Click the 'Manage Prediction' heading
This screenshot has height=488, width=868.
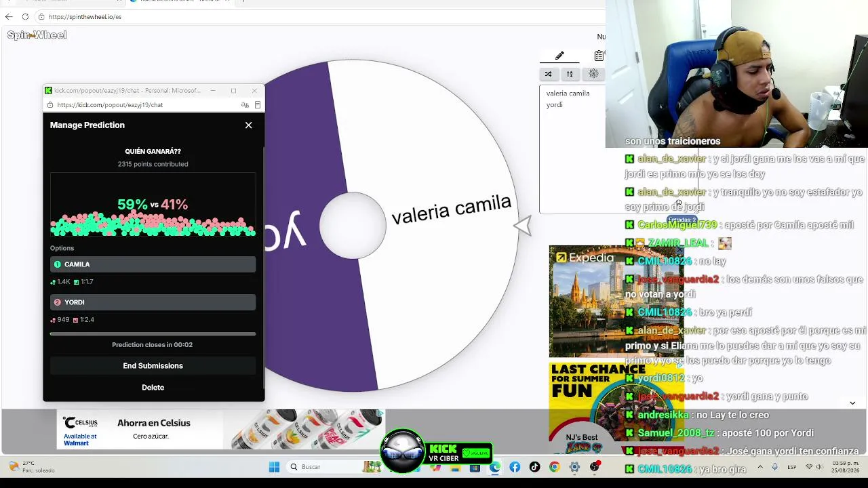coord(87,125)
